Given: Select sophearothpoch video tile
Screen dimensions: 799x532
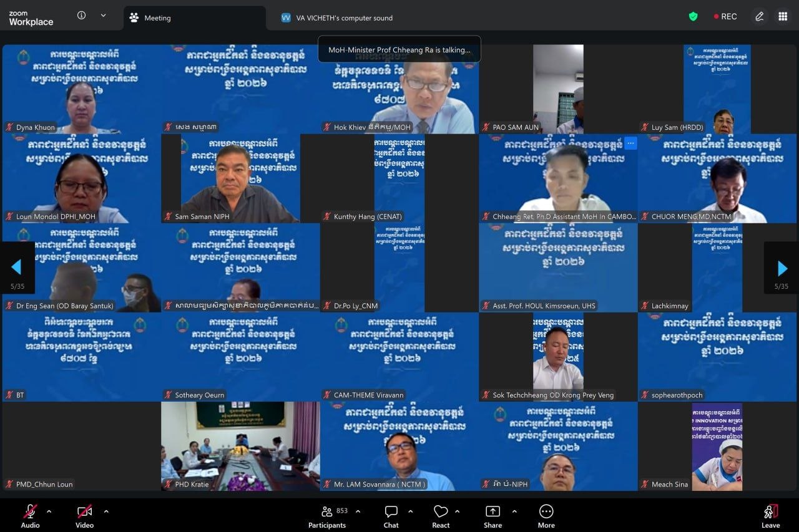Looking at the screenshot, I should pyautogui.click(x=717, y=357).
